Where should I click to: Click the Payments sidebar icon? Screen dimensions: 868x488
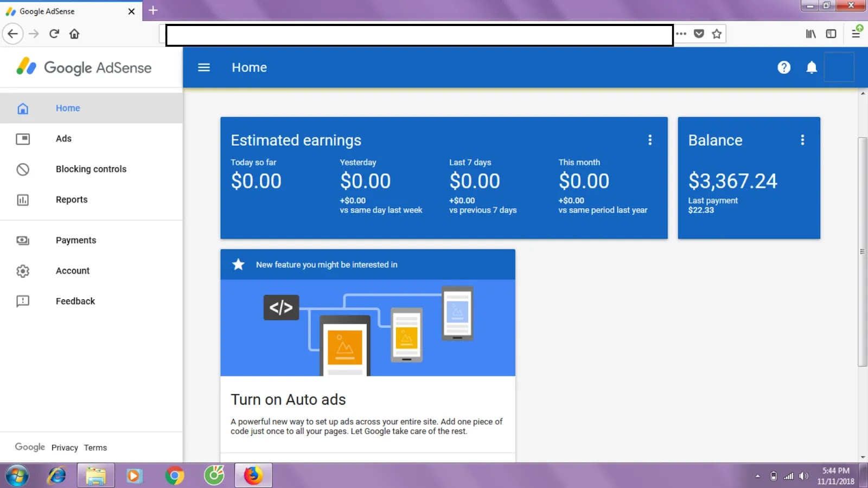click(23, 240)
